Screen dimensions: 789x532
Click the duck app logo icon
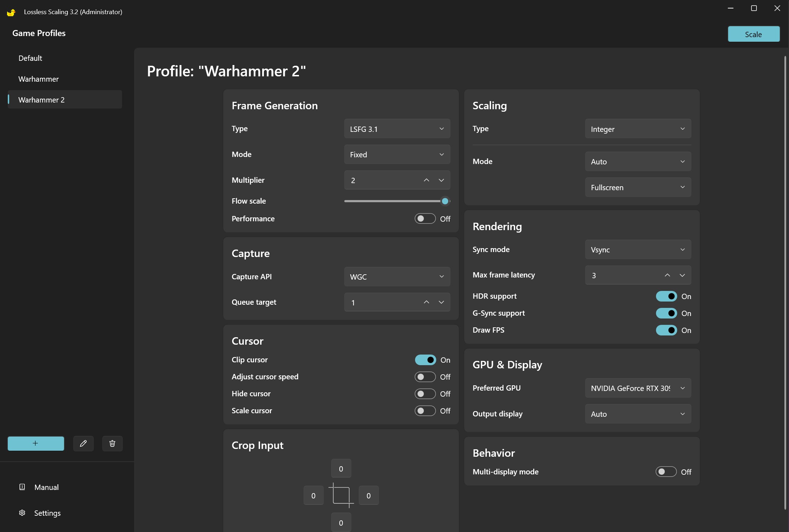pyautogui.click(x=11, y=12)
